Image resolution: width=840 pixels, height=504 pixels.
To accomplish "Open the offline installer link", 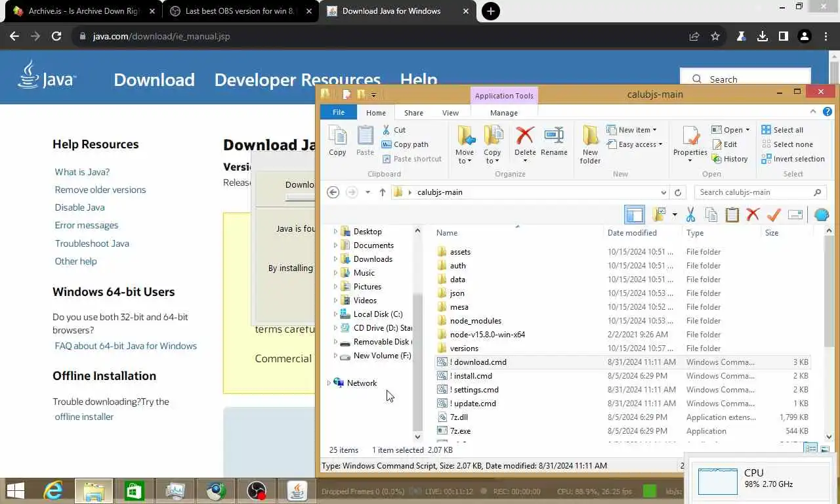I will coord(84,417).
